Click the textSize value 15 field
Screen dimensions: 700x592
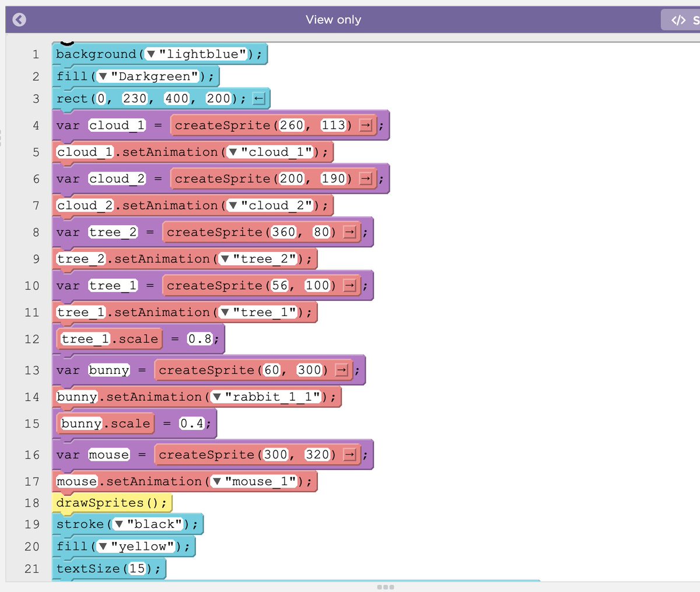pos(137,569)
